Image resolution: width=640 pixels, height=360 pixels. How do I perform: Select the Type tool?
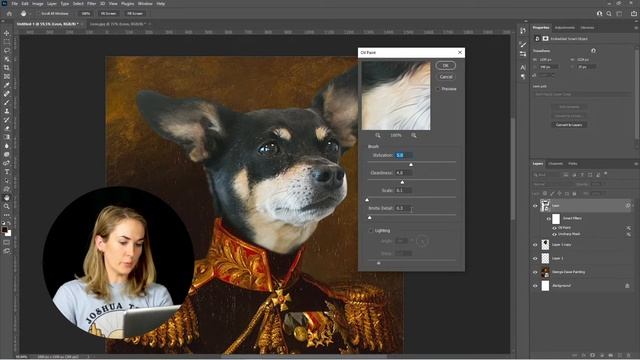click(x=7, y=172)
